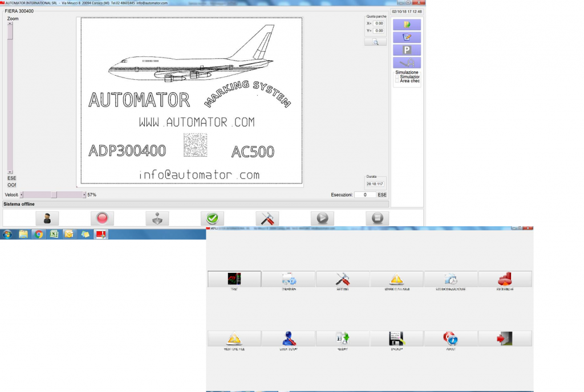Open the Backup floppy disk button
The width and height of the screenshot is (584, 392).
(396, 338)
